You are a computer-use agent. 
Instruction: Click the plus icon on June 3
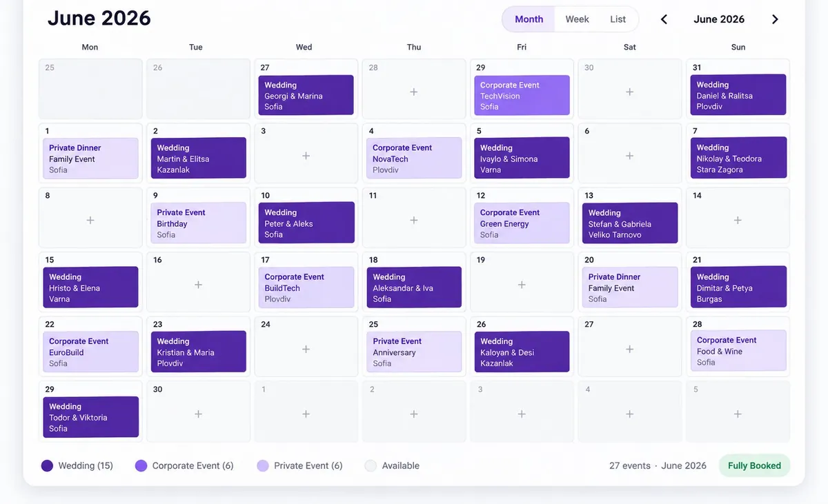click(x=306, y=156)
